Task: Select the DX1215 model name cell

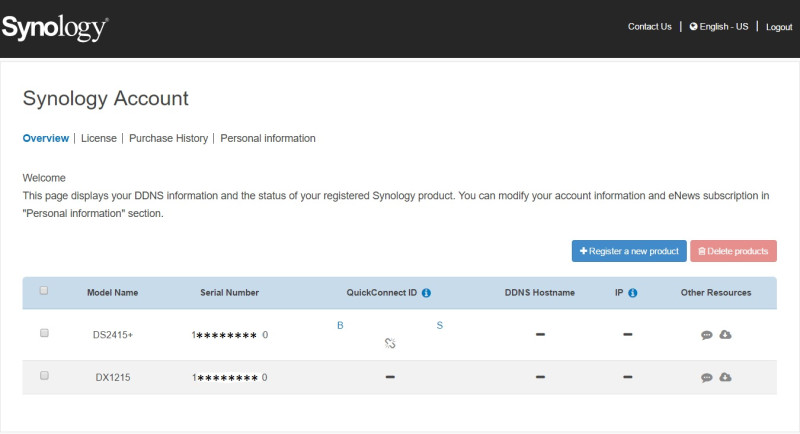Action: 113,377
